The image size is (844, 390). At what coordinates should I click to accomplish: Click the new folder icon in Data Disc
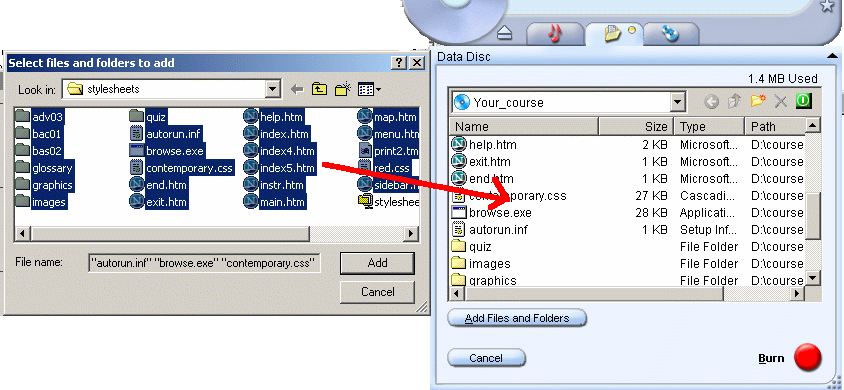tap(758, 101)
